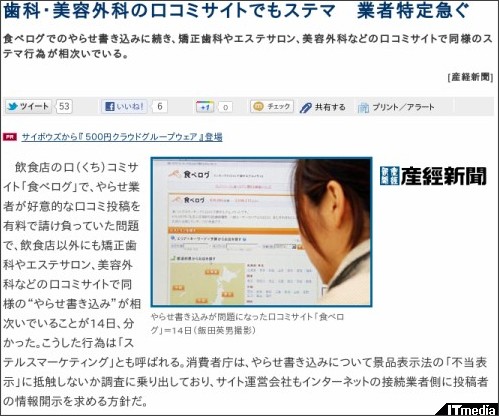Image resolution: width=499 pixels, height=416 pixels.
Task: Click the 共有する share link
Action: click(330, 107)
